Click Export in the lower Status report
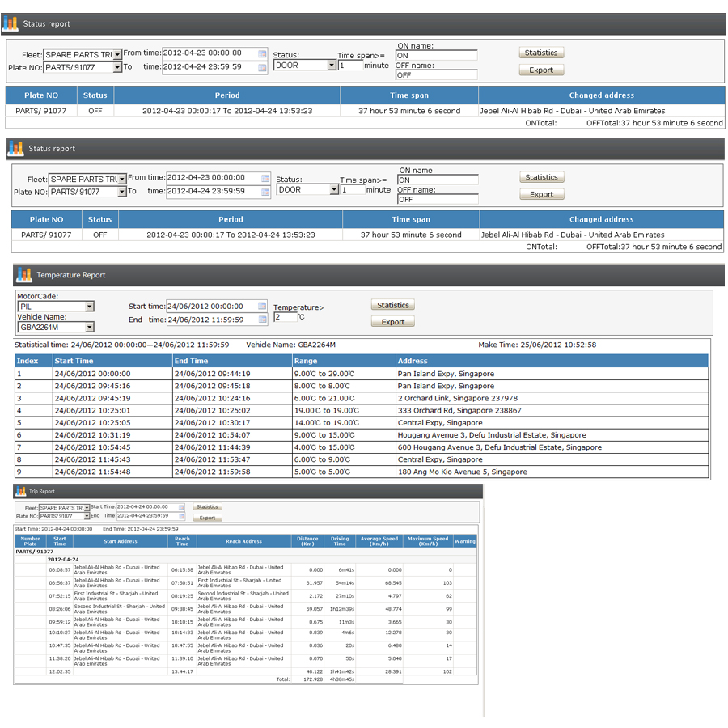 click(542, 194)
